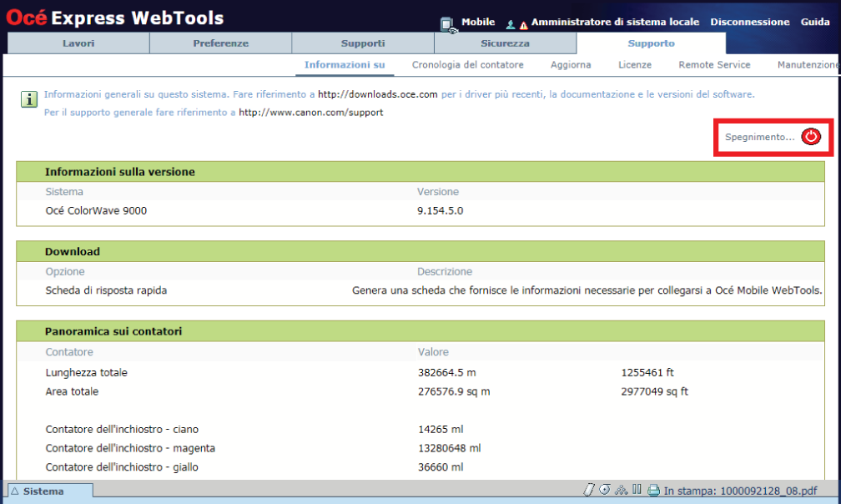Select the Informazioni su sub-tab

click(345, 65)
